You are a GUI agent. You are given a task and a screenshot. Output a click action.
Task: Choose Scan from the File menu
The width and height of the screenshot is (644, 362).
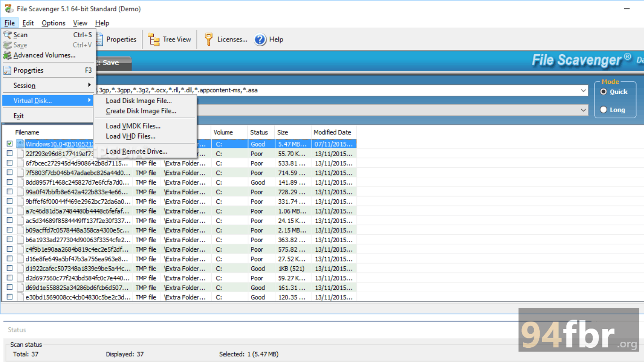pyautogui.click(x=48, y=35)
